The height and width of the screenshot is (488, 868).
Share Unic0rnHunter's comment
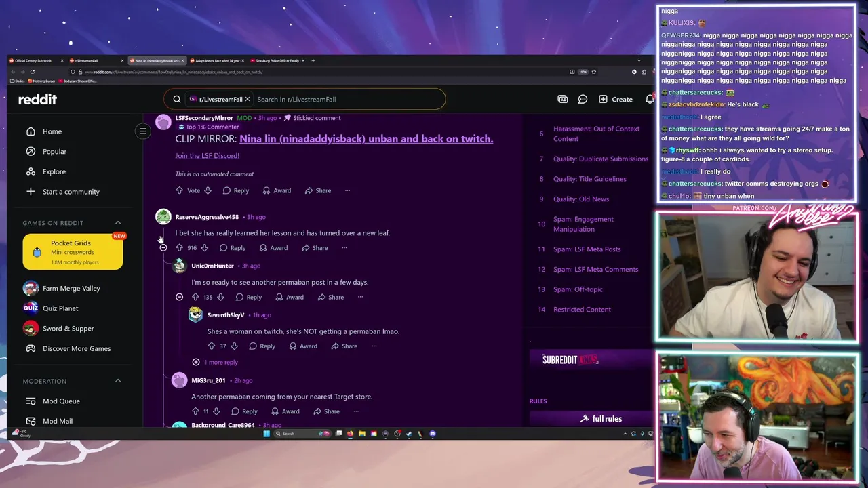331,297
